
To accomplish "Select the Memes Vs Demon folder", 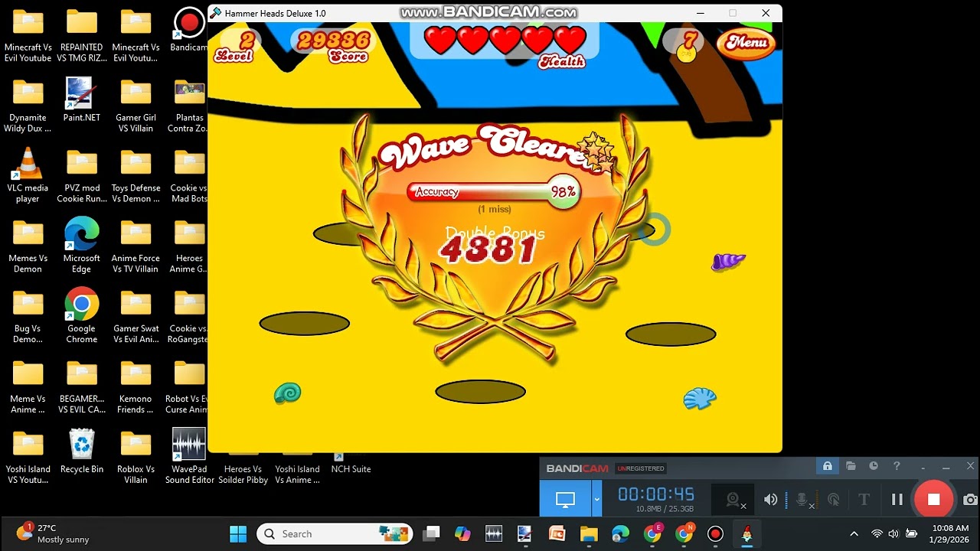I will coord(28,246).
